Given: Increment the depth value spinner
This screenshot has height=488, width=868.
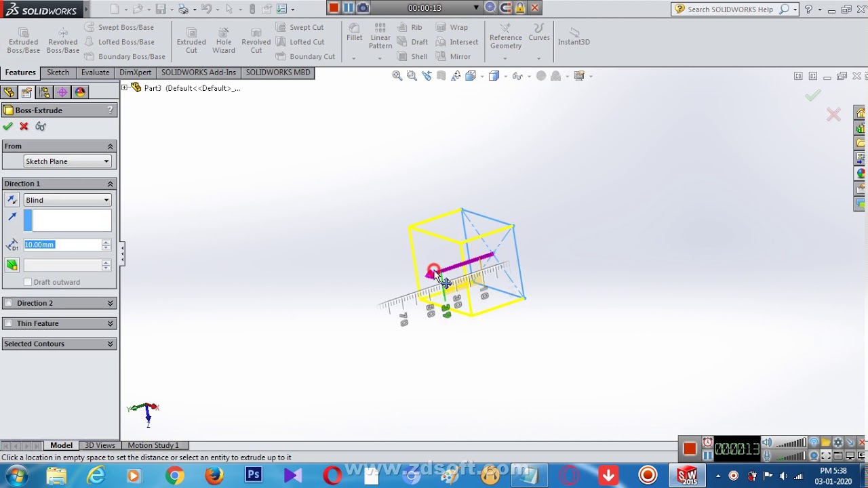Looking at the screenshot, I should coord(106,242).
